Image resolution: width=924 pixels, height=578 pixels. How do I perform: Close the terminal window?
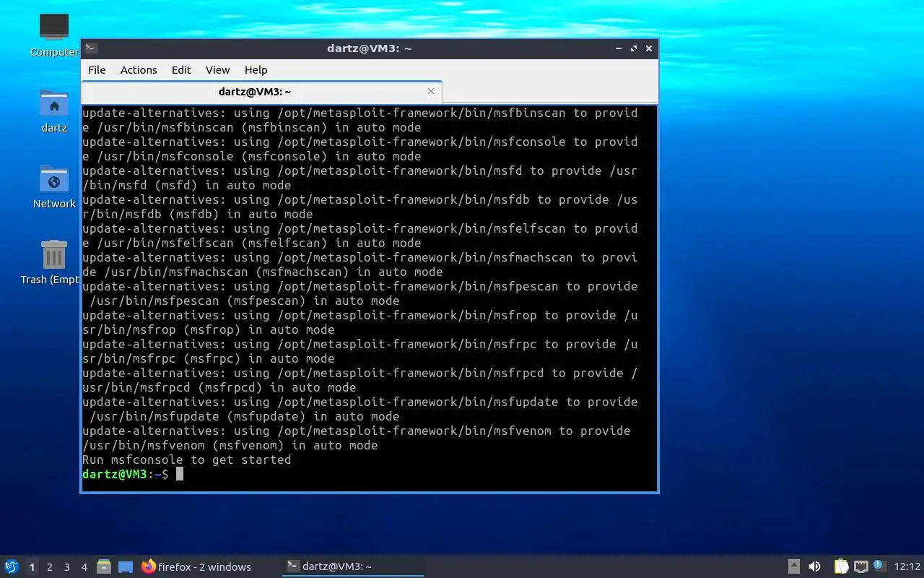649,48
